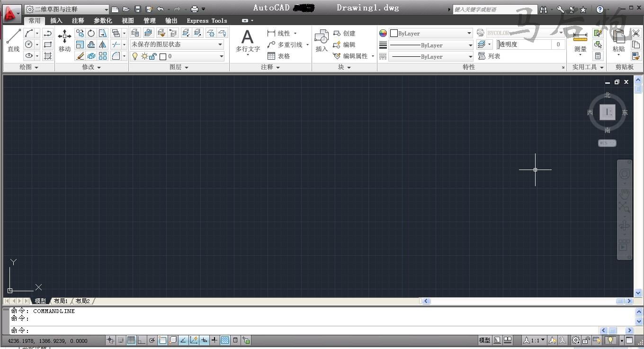Click the Cut scissors icon

coord(636,33)
